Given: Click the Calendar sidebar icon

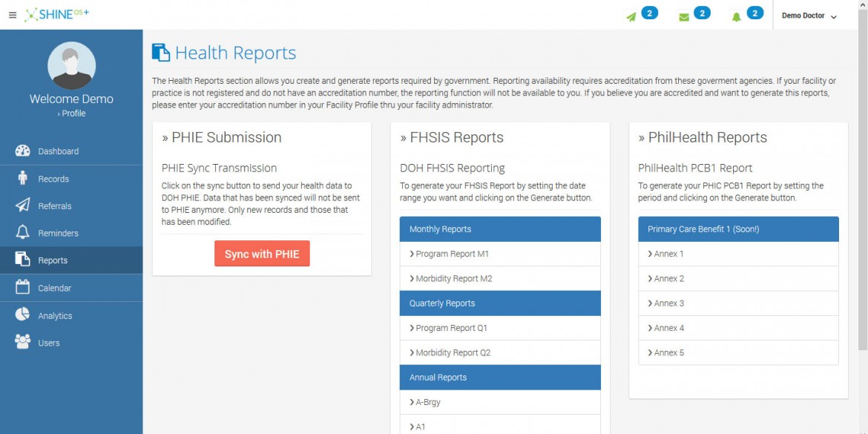Looking at the screenshot, I should 23,287.
